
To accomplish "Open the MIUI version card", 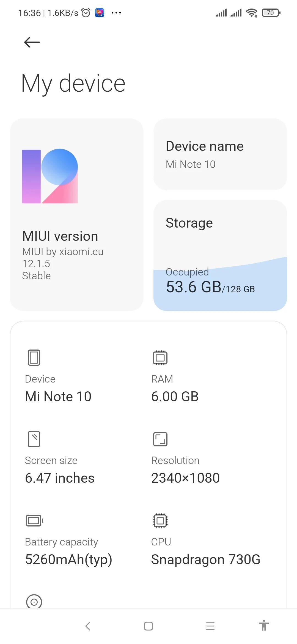I will click(x=76, y=215).
